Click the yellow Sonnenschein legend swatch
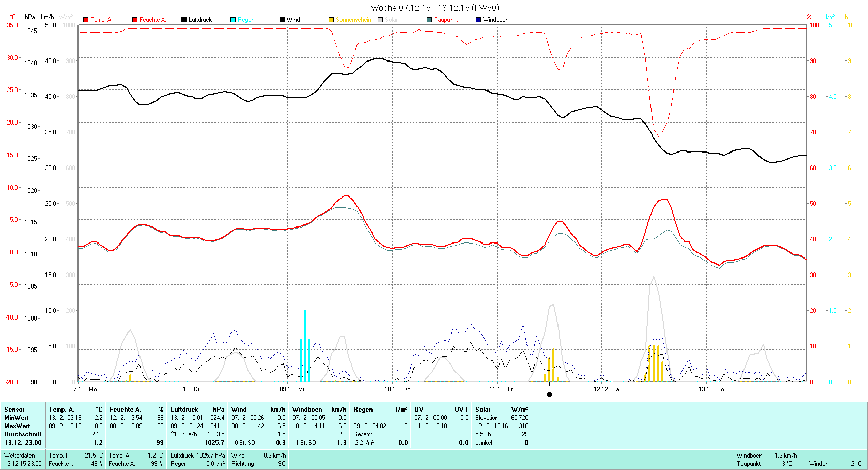868x470 pixels. tap(331, 20)
